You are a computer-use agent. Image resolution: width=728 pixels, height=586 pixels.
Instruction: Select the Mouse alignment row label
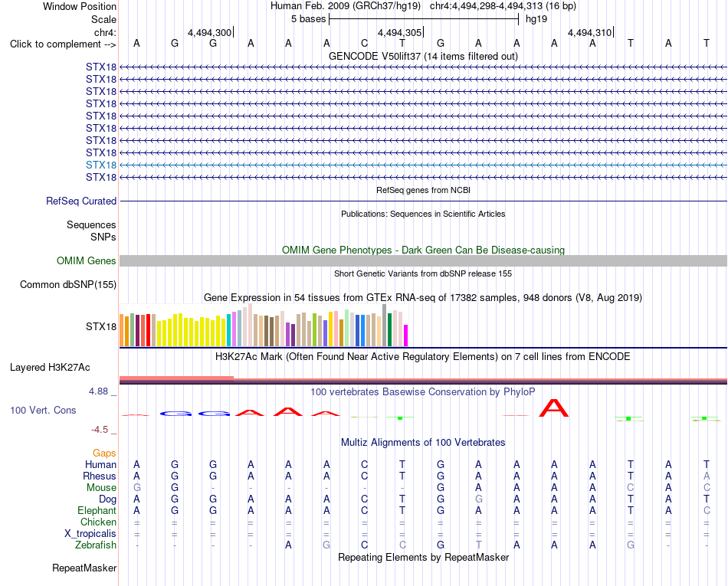(101, 488)
